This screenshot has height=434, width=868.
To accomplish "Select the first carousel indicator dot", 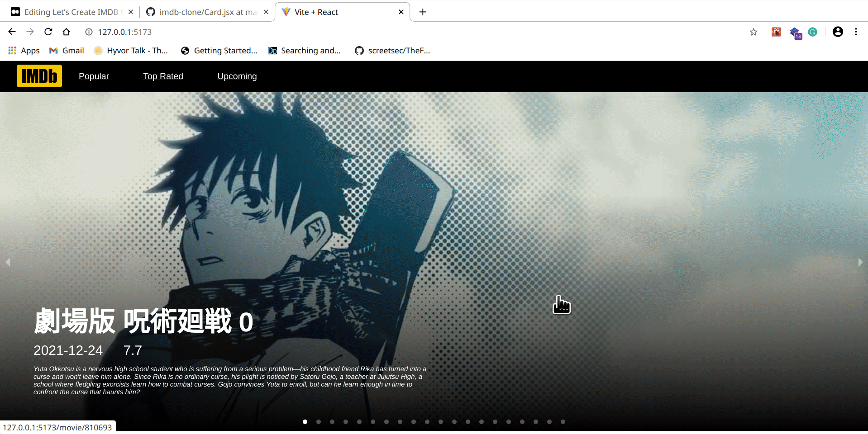I will [305, 422].
